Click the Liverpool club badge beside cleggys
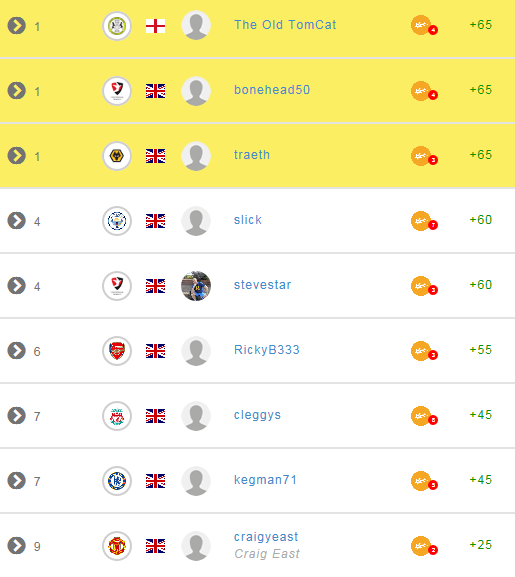Screen dimensions: 515x577 117,416
